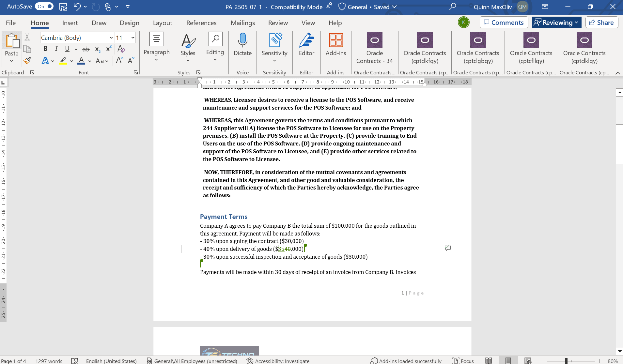Open the File menu
The image size is (623, 364).
tap(11, 23)
